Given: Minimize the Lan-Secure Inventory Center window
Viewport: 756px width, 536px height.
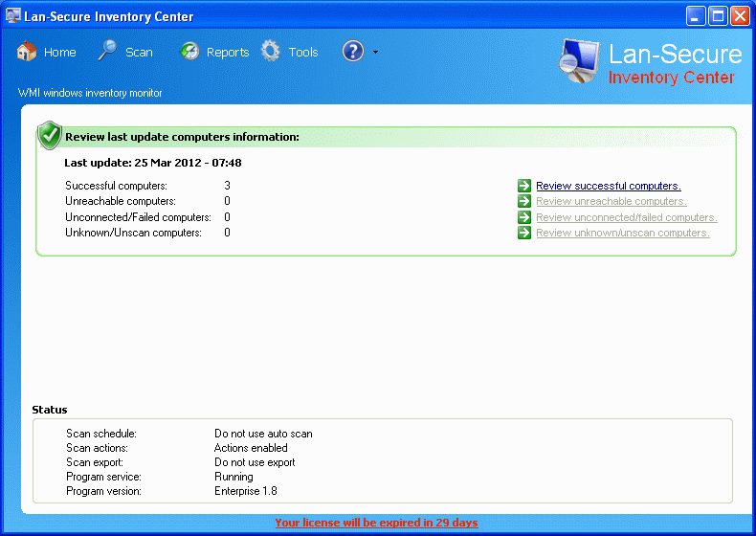Looking at the screenshot, I should (696, 16).
